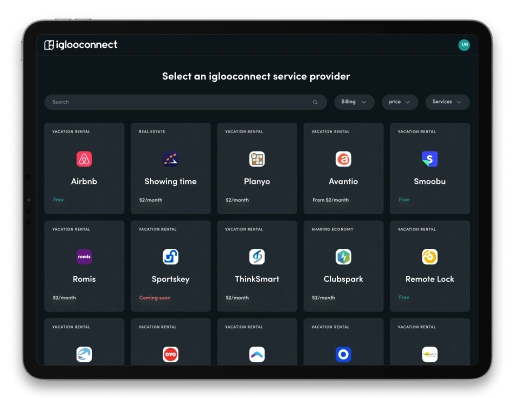
Task: Select the Planyo logo icon
Action: 257,159
